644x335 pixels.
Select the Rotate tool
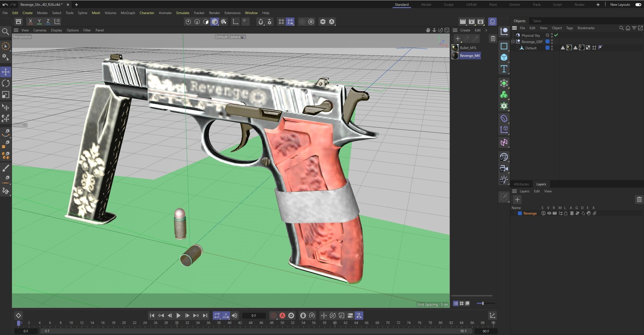[6, 83]
